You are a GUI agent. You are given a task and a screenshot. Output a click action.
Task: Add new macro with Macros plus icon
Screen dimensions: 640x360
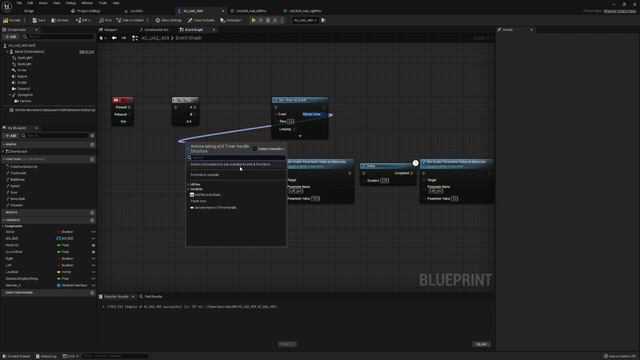92,213
